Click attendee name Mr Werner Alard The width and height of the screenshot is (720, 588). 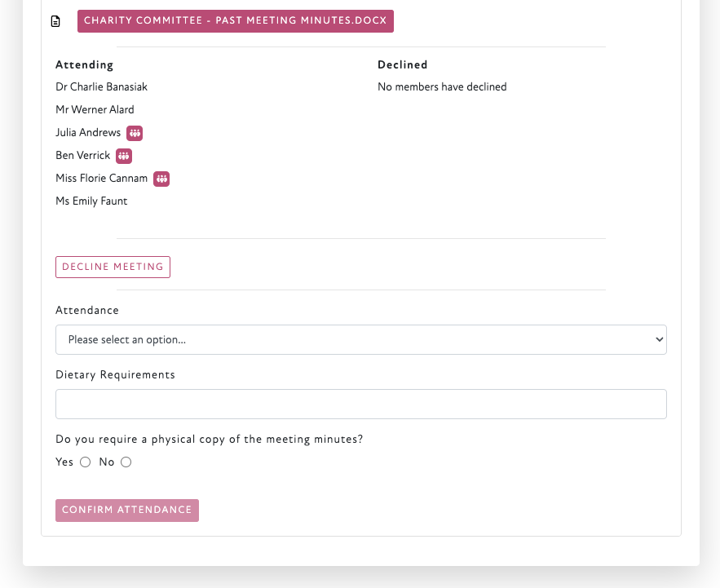[95, 109]
